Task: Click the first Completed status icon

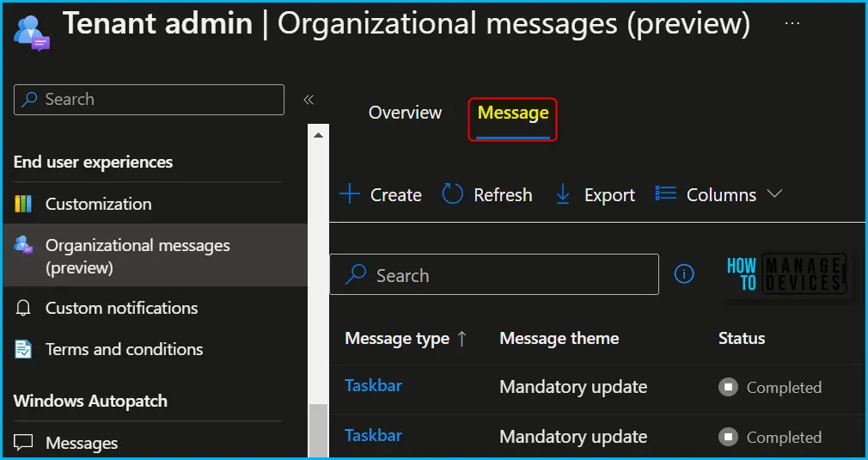Action: (729, 387)
